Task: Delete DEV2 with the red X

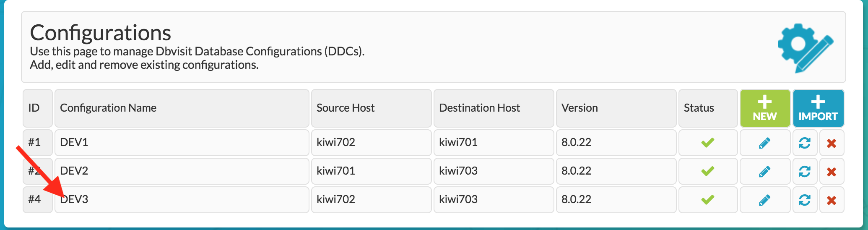Action: (x=832, y=171)
